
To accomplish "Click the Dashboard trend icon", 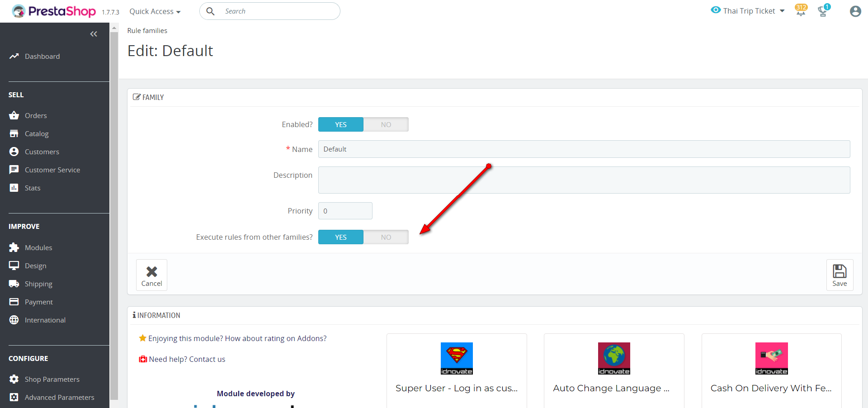I will click(x=14, y=56).
